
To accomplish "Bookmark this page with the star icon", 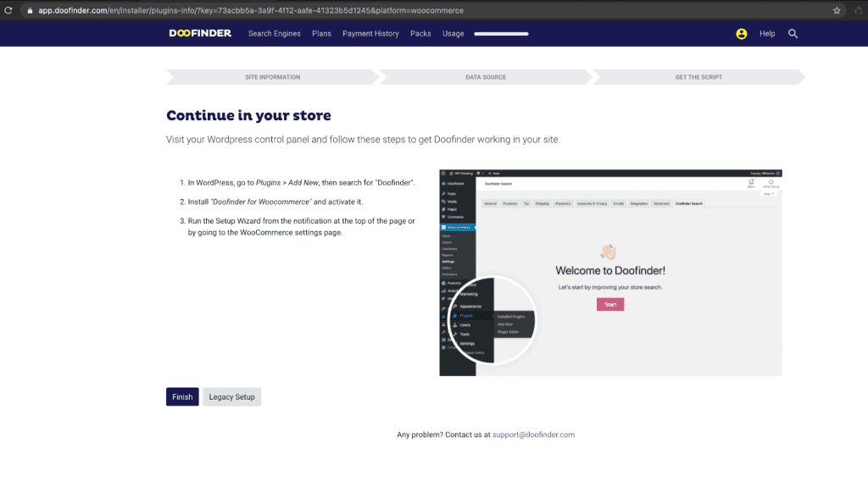I will (x=837, y=11).
